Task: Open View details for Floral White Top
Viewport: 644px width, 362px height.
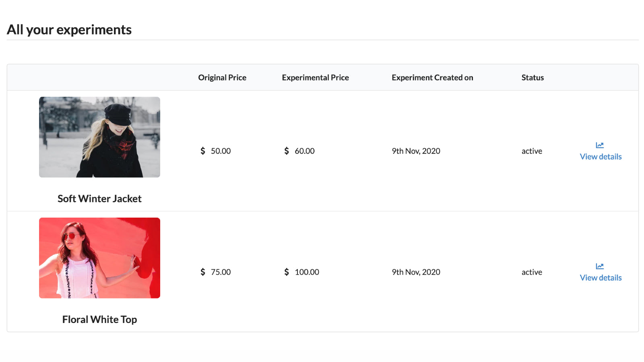Action: pos(601,278)
